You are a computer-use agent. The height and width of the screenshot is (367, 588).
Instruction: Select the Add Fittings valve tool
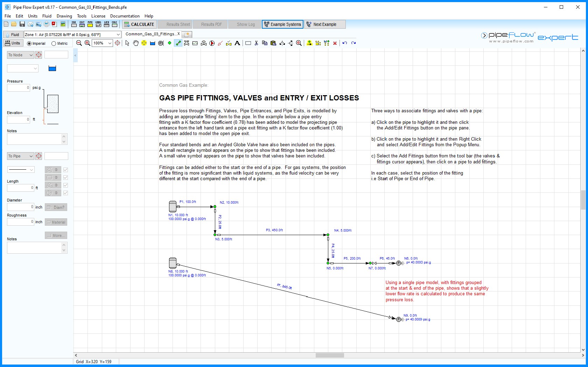(x=187, y=43)
